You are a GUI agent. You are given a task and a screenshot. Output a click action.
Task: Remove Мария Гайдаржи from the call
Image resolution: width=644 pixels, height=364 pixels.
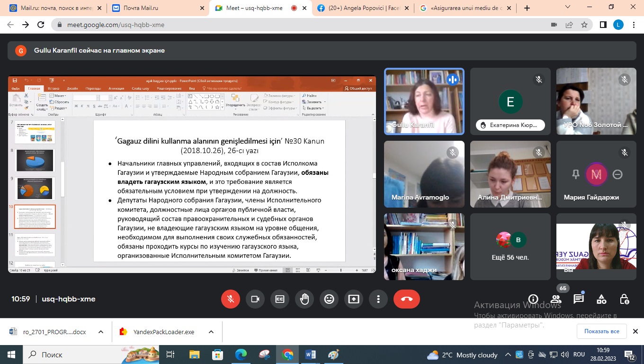tap(617, 174)
